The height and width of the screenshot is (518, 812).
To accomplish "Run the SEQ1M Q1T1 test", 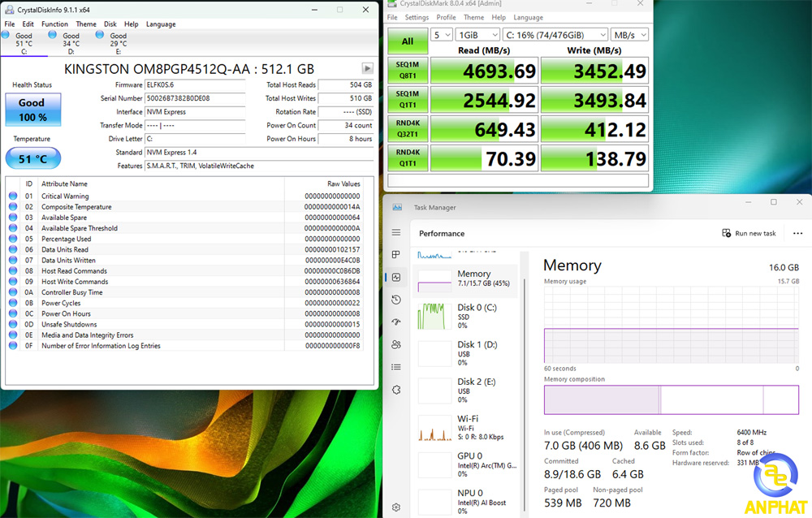I will tap(408, 99).
